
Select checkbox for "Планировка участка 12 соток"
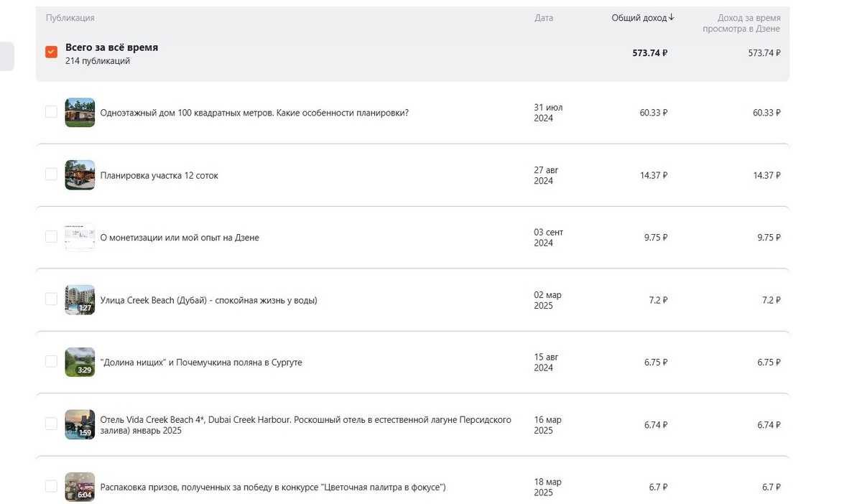point(51,174)
